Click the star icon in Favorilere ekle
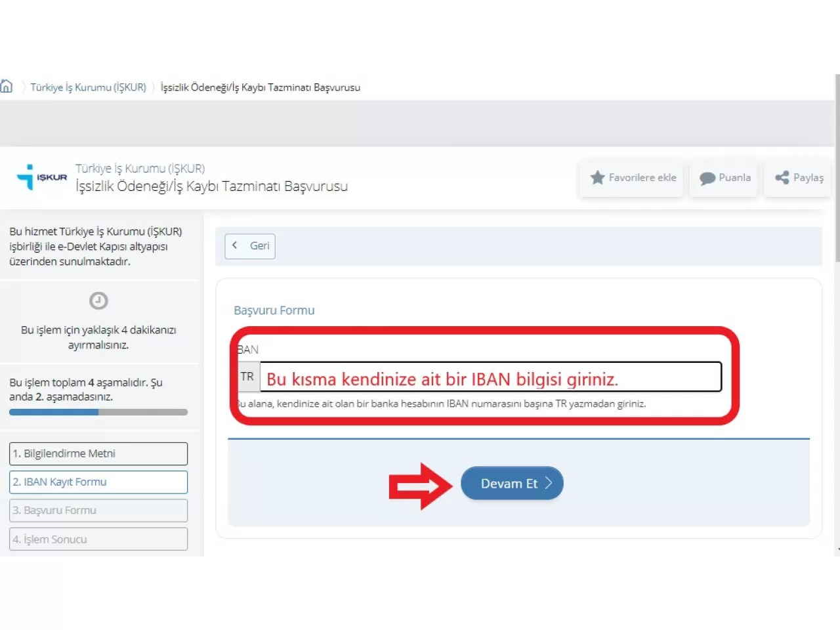The width and height of the screenshot is (840, 630). [x=597, y=178]
